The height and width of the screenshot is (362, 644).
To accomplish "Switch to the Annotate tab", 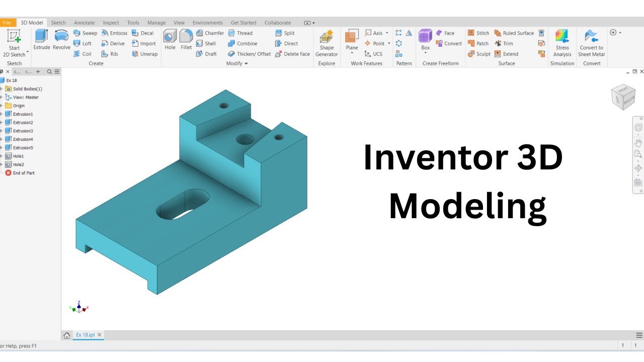I will point(84,23).
